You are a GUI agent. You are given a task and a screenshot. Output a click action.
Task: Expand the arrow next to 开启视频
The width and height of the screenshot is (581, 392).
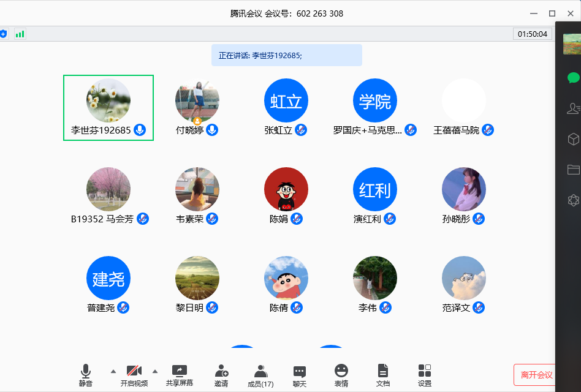pyautogui.click(x=155, y=371)
